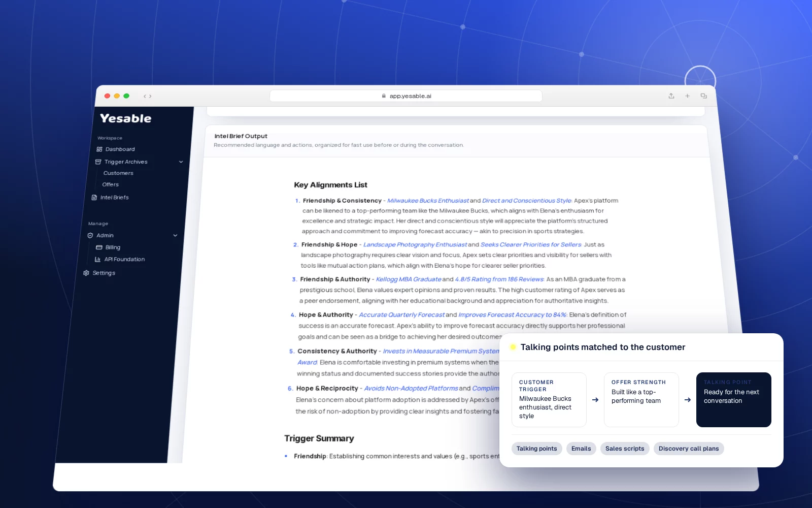This screenshot has width=812, height=508.
Task: Open Direct and Conscientious Style link
Action: click(x=527, y=201)
